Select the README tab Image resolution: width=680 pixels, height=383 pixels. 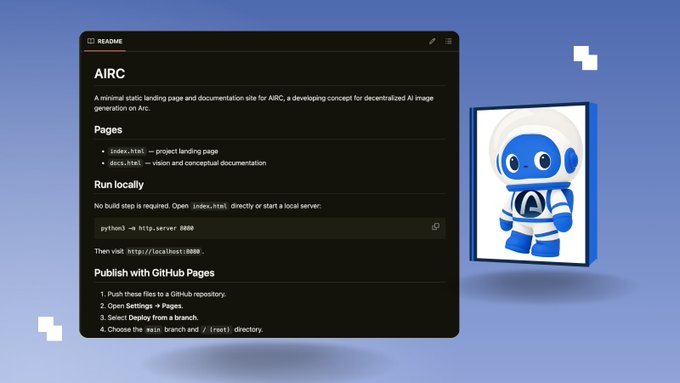point(105,41)
